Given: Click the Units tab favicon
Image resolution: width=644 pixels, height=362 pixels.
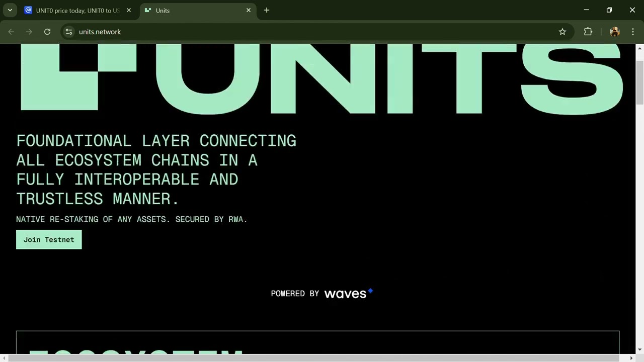Looking at the screenshot, I should coord(148,10).
